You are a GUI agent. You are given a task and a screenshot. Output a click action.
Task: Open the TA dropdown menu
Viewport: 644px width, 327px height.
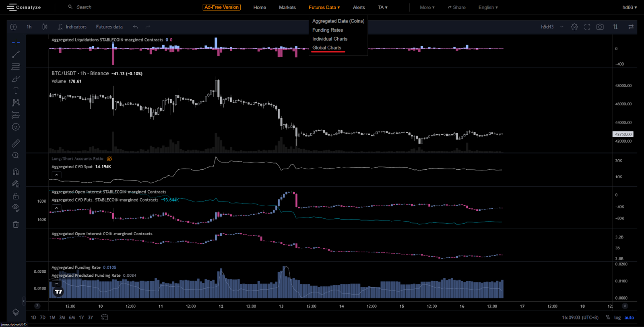click(x=382, y=8)
